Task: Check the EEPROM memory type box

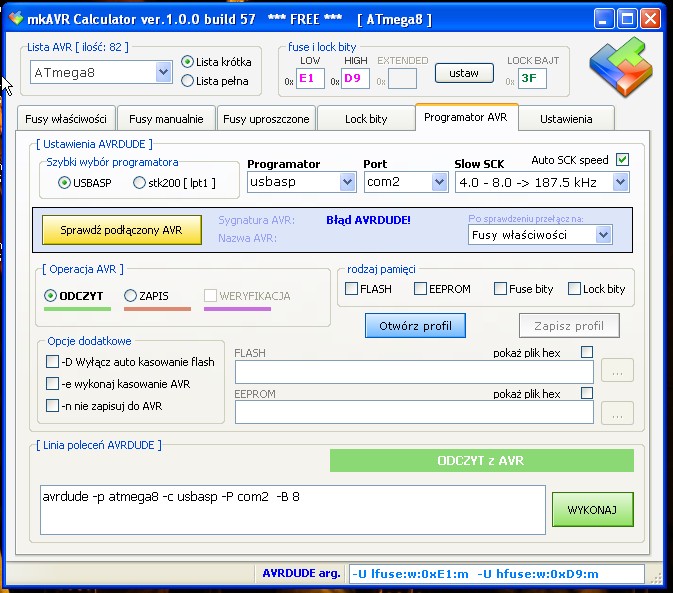Action: (420, 288)
